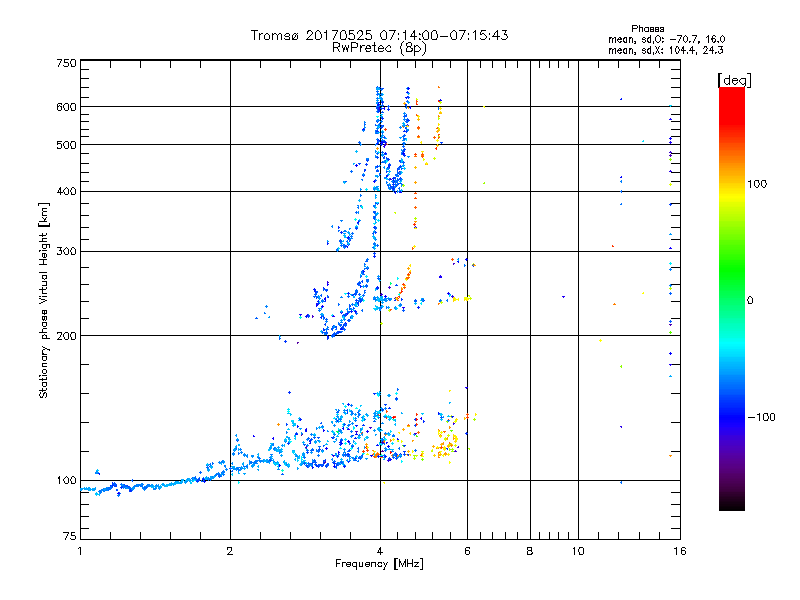Click the colorbar label "-100"

coord(761,417)
